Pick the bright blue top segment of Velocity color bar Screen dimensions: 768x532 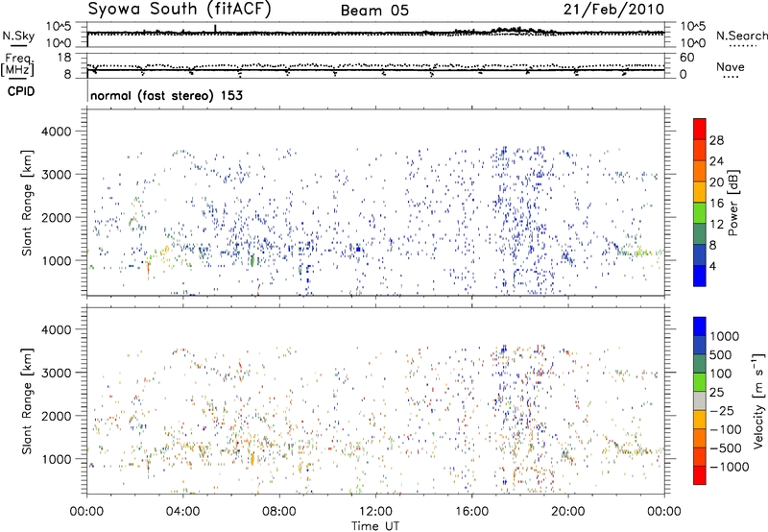[700, 326]
